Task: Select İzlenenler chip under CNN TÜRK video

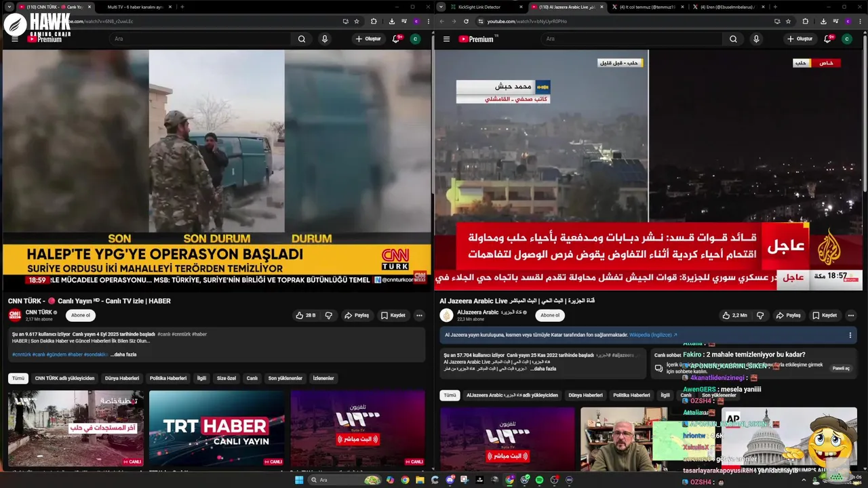Action: tap(323, 378)
